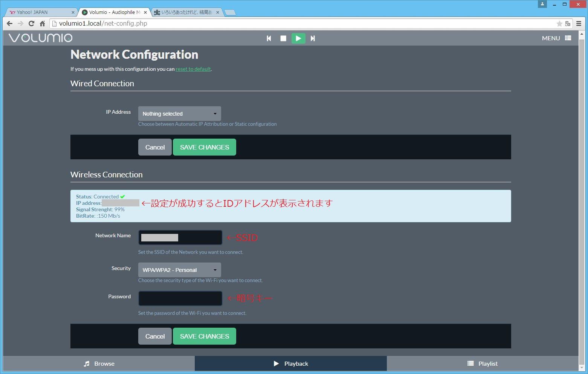Click the Chrome user profile icon
588x374 pixels.
click(542, 4)
